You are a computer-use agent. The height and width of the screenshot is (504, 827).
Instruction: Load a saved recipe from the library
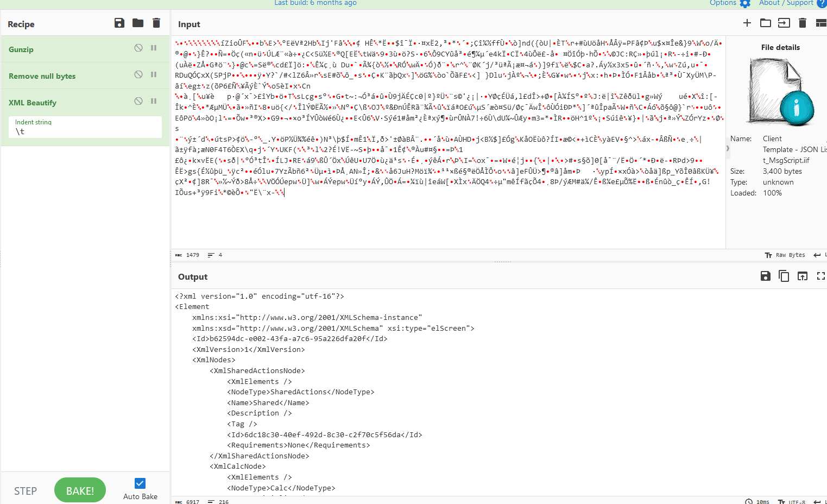(x=137, y=23)
